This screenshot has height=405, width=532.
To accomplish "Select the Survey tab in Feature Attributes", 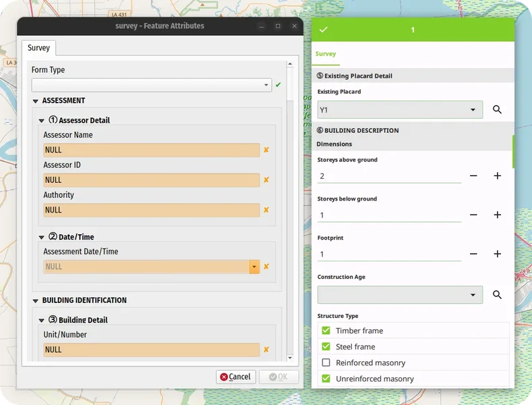I will [x=38, y=48].
